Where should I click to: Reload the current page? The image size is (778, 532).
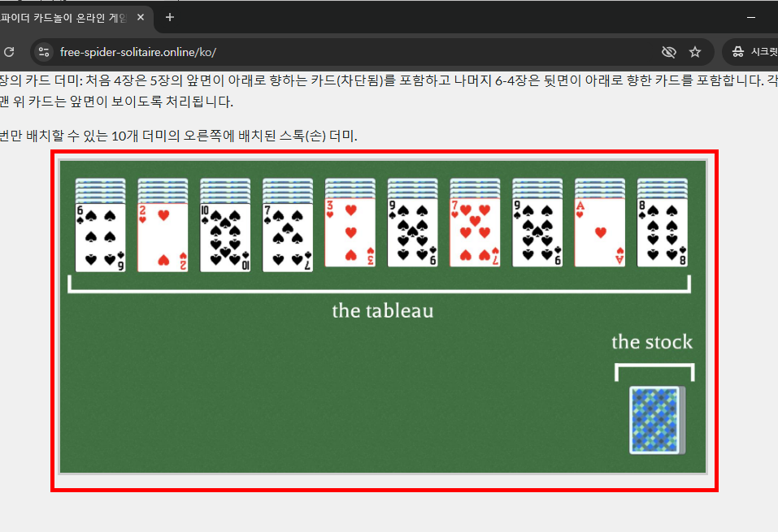click(x=10, y=51)
